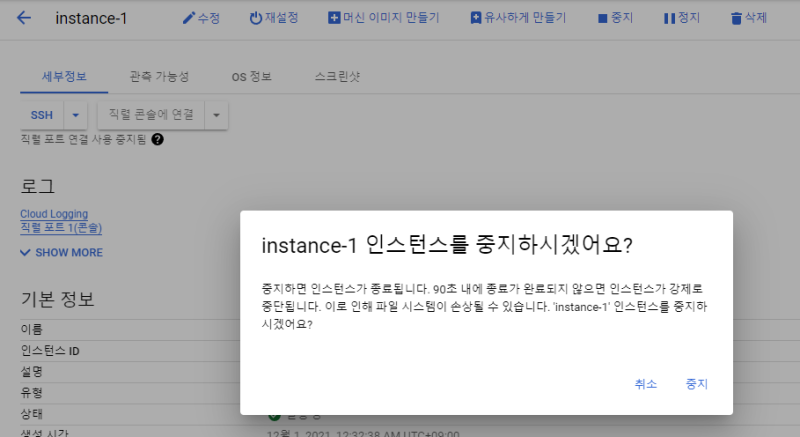Click the help question mark icon
This screenshot has height=437, width=800.
pyautogui.click(x=157, y=139)
